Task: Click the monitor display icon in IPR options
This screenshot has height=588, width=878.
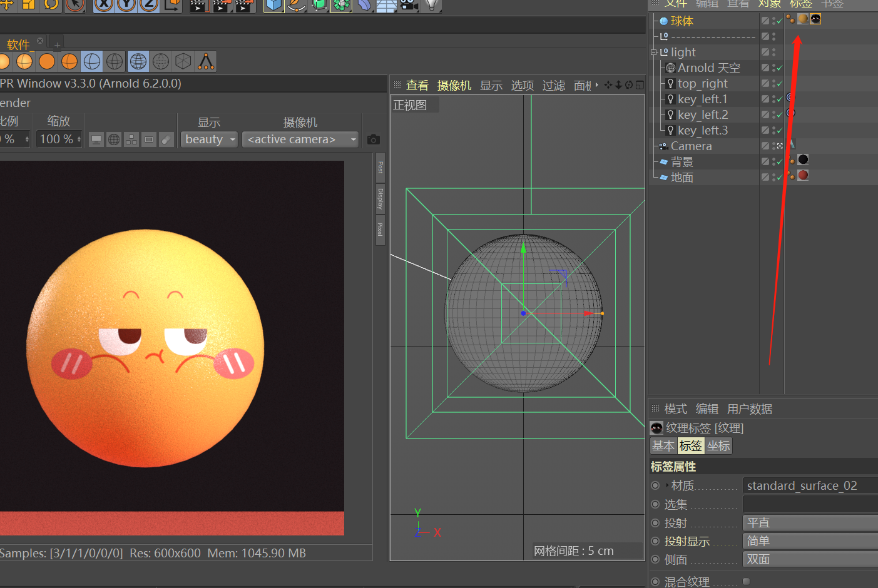Action: click(x=96, y=139)
